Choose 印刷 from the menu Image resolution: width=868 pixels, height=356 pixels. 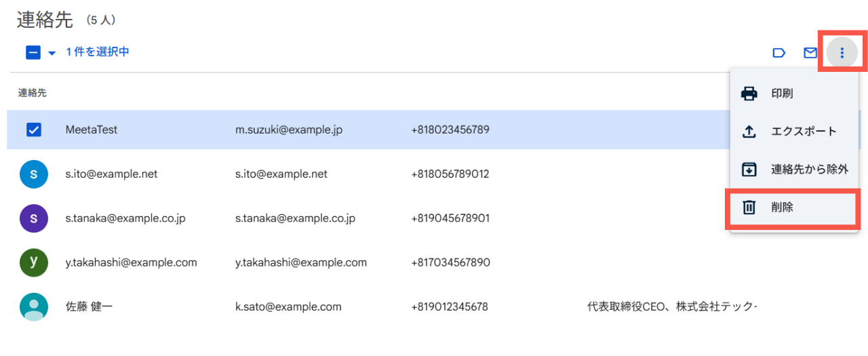(x=794, y=94)
